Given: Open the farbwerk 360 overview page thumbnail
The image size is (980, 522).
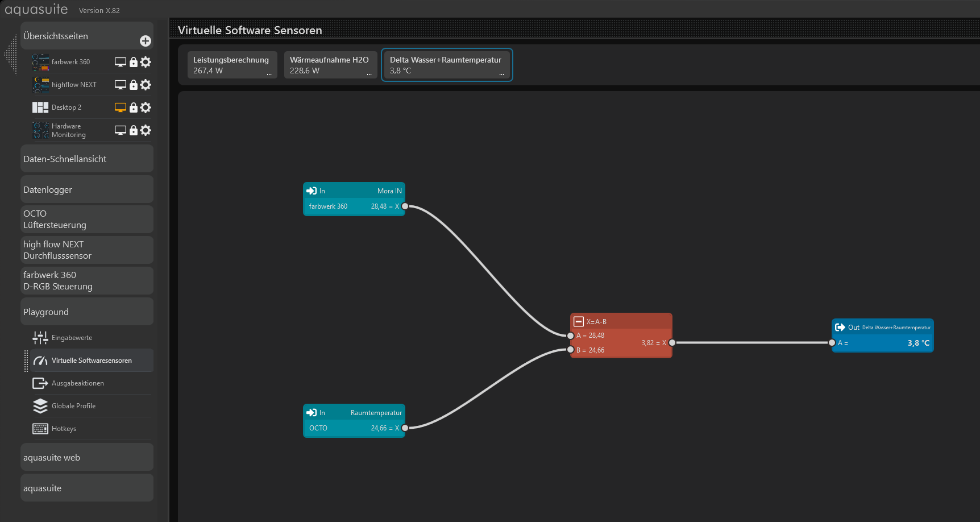Looking at the screenshot, I should [x=40, y=62].
